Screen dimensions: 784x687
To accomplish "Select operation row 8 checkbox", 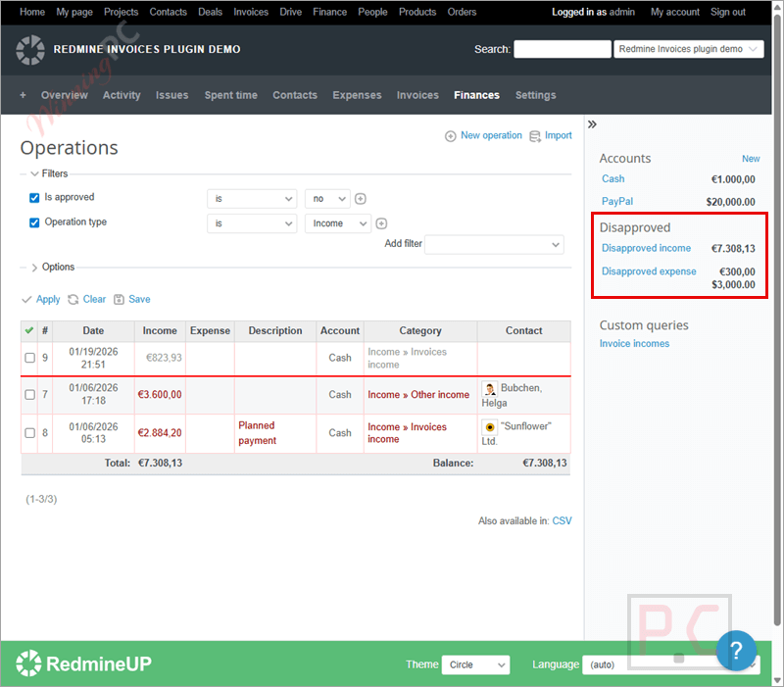I will (x=30, y=433).
